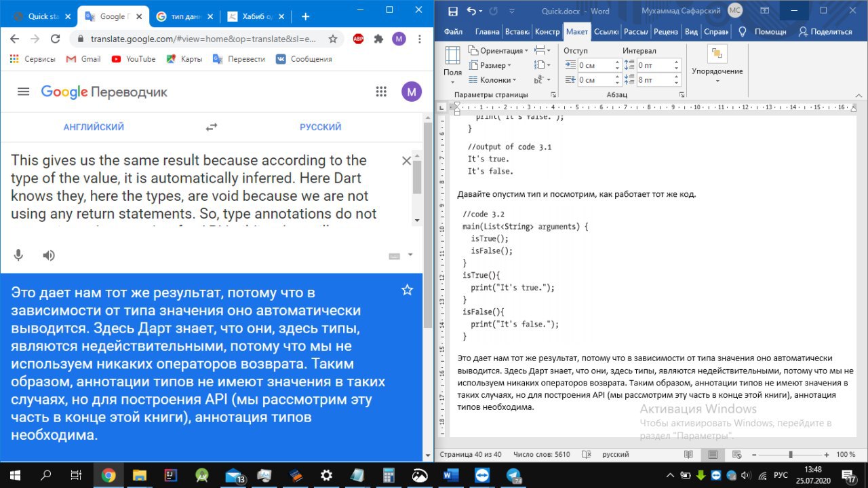
Task: Save translation with the star icon
Action: (x=407, y=290)
